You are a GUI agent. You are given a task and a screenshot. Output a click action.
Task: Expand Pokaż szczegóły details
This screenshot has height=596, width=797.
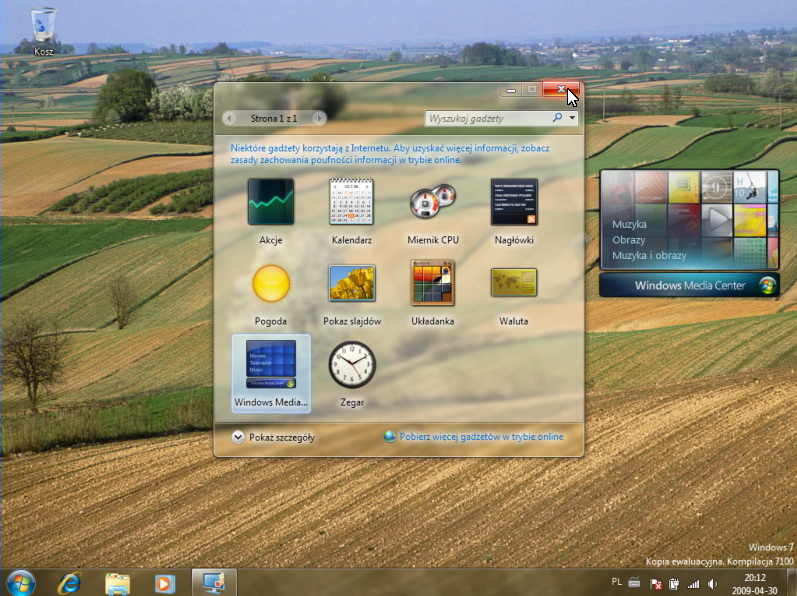273,437
